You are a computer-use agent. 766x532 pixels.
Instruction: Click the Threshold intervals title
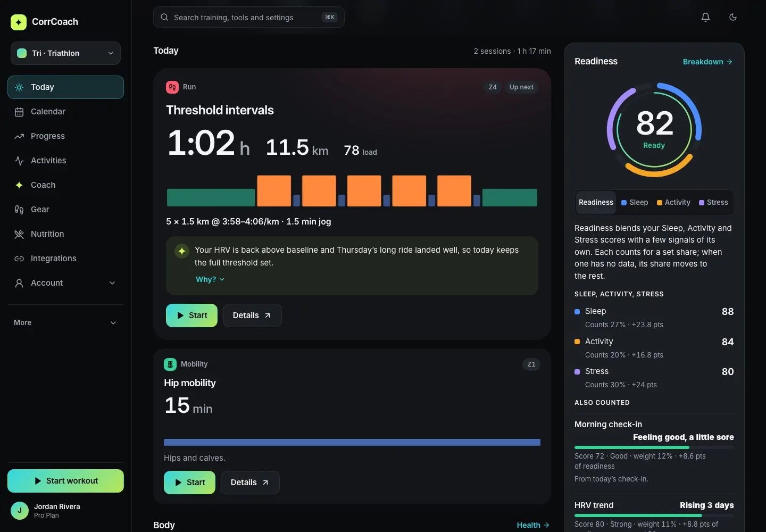coord(220,110)
